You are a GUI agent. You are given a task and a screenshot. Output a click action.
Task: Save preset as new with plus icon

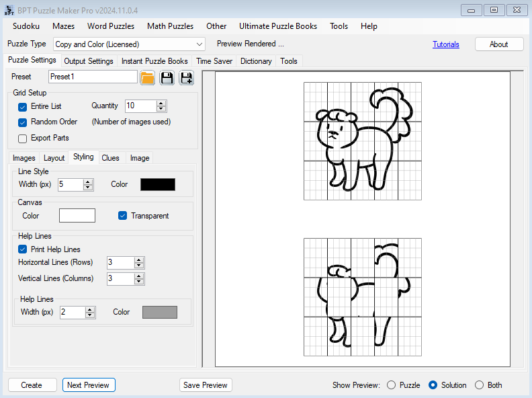tap(186, 78)
